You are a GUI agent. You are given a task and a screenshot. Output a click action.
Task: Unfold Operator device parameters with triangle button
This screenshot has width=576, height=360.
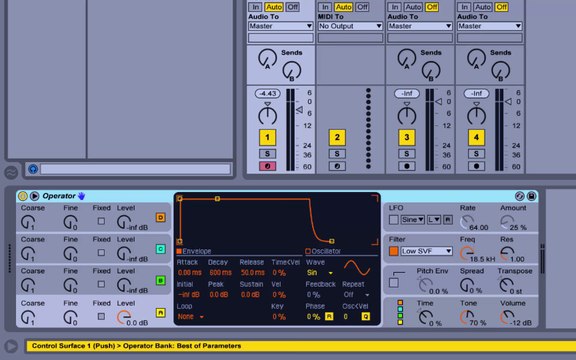tap(35, 196)
